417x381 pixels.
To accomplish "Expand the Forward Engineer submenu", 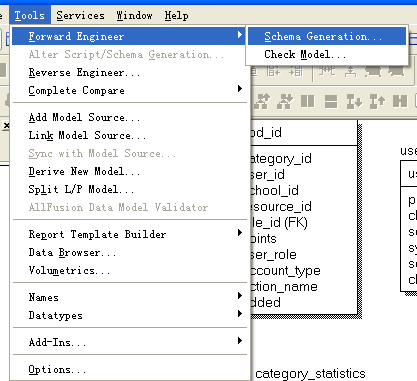I will tap(129, 36).
